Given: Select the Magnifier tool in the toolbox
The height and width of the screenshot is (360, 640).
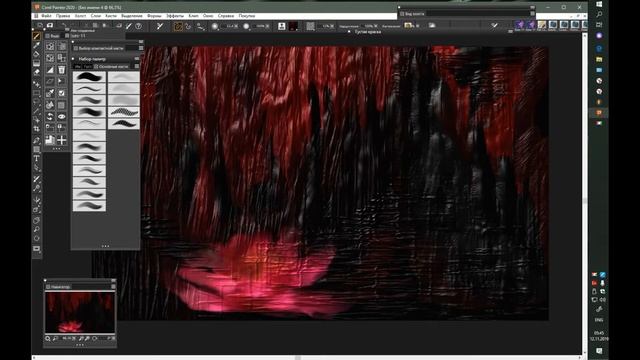Looking at the screenshot, I should click(36, 229).
